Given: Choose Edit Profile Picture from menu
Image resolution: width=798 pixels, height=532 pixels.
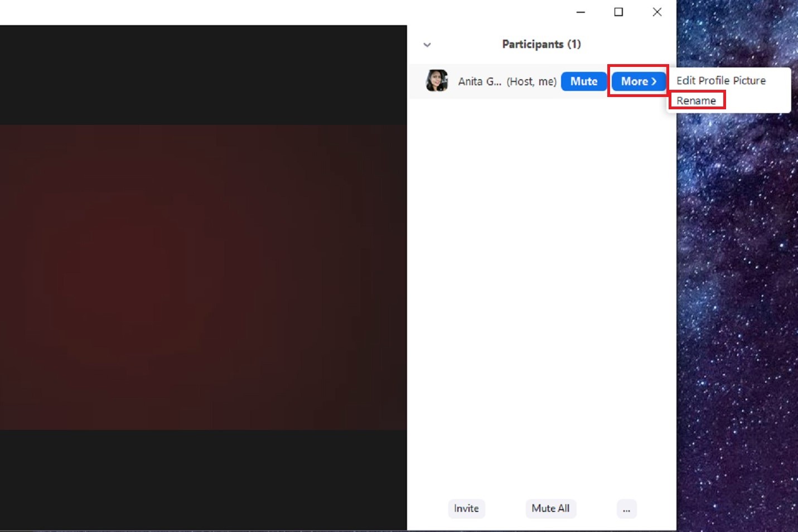Looking at the screenshot, I should pyautogui.click(x=721, y=80).
